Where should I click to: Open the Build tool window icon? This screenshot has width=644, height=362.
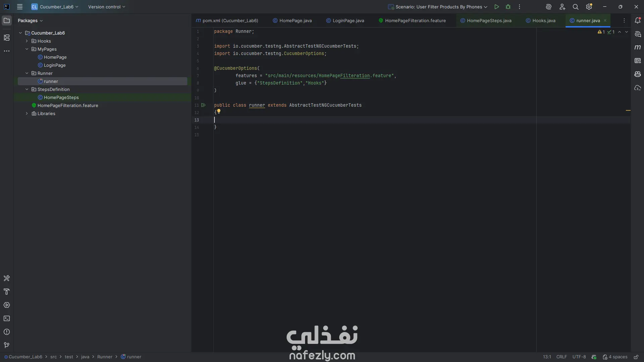tap(7, 278)
